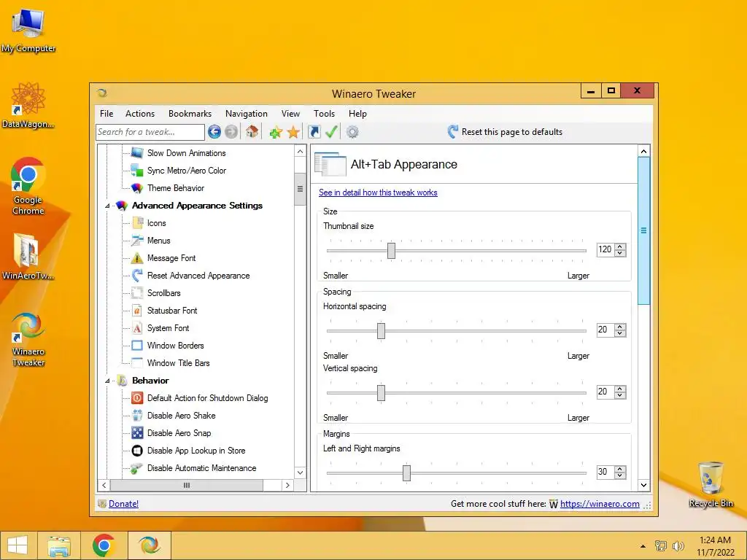Click the taskbar clock showing 1:24 AM
747x560 pixels.
click(715, 546)
